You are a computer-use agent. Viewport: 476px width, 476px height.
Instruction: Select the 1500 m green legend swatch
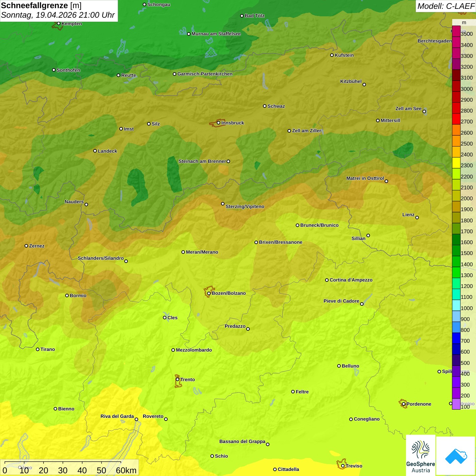click(x=456, y=251)
